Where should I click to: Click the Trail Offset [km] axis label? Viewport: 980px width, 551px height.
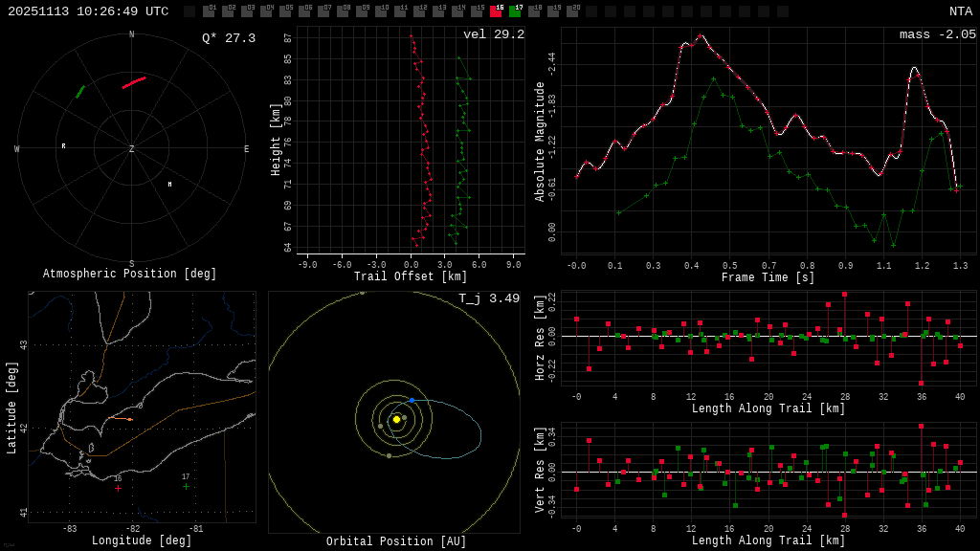tap(410, 276)
